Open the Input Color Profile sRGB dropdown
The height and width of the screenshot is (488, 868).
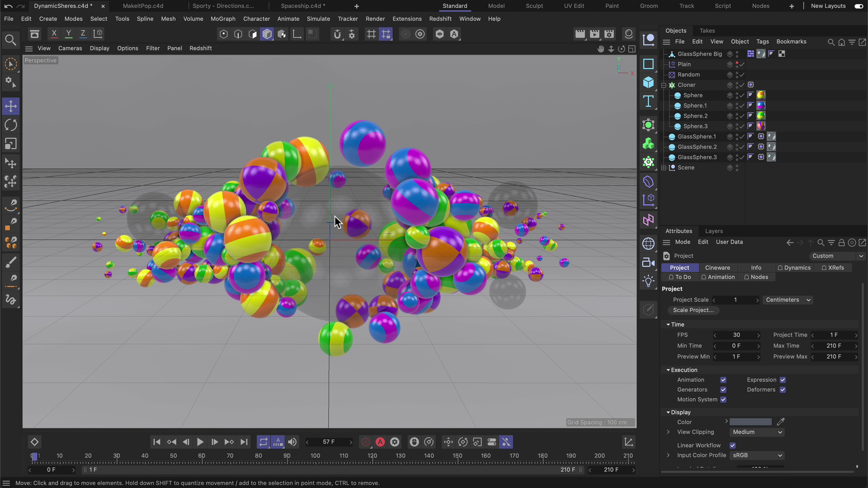point(757,455)
